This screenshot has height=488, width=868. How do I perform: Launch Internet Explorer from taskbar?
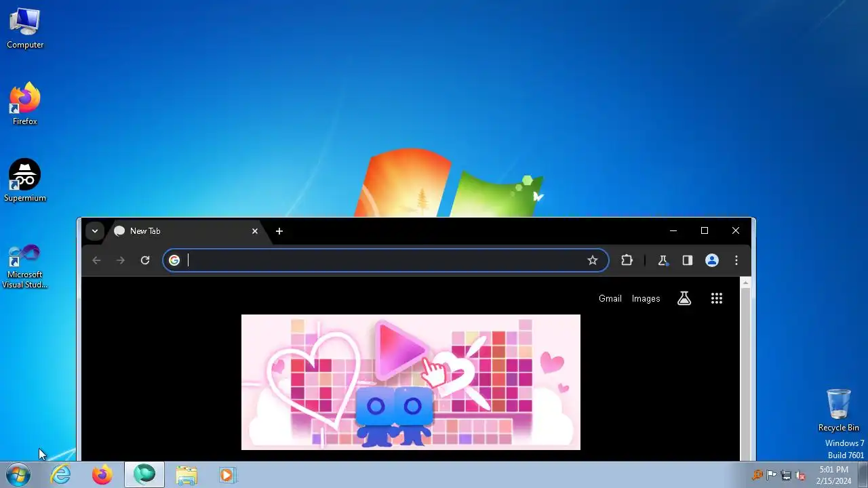(61, 475)
